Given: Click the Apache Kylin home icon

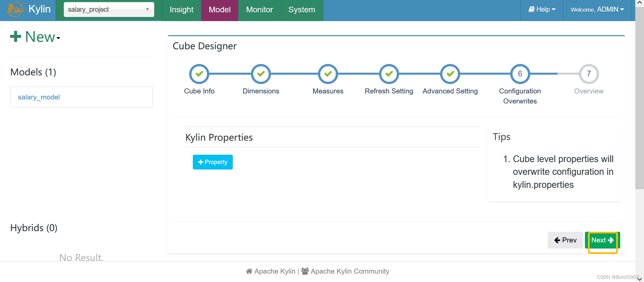Looking at the screenshot, I should [249, 271].
